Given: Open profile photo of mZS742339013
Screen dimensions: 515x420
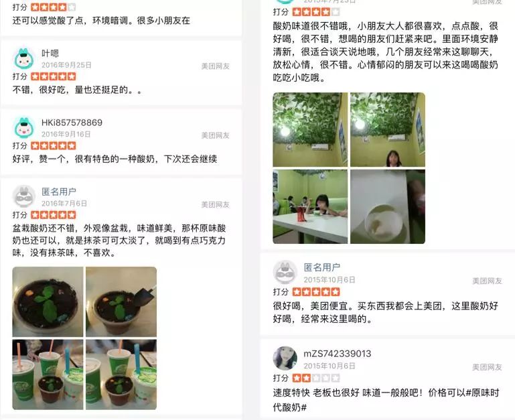Looking at the screenshot, I should [285, 358].
